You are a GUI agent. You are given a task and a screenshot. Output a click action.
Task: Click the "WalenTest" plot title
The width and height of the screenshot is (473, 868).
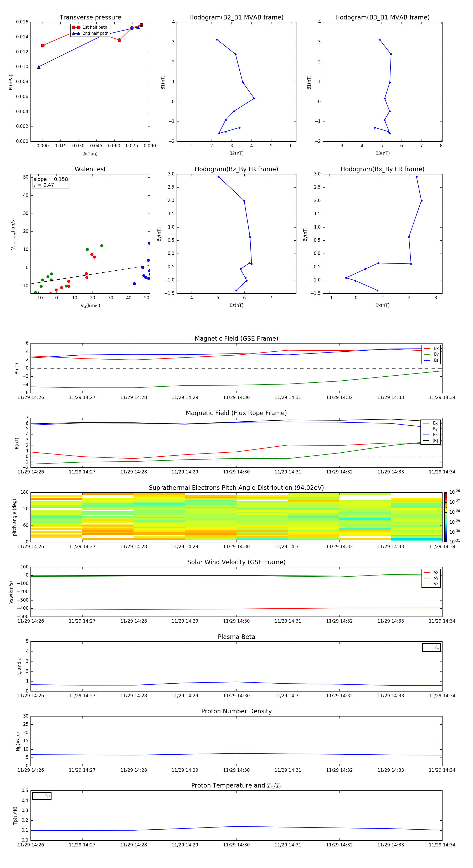click(x=90, y=169)
